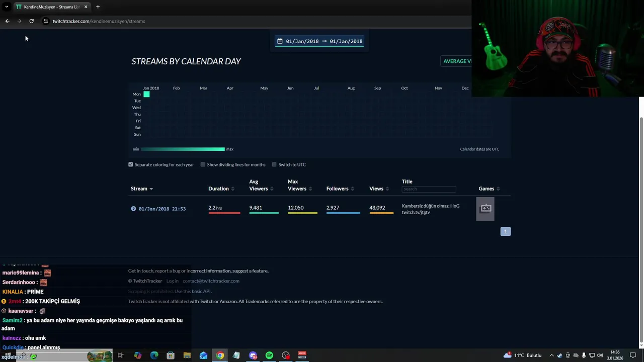Open the volume speaker tray icon
The width and height of the screenshot is (644, 362).
click(600, 355)
